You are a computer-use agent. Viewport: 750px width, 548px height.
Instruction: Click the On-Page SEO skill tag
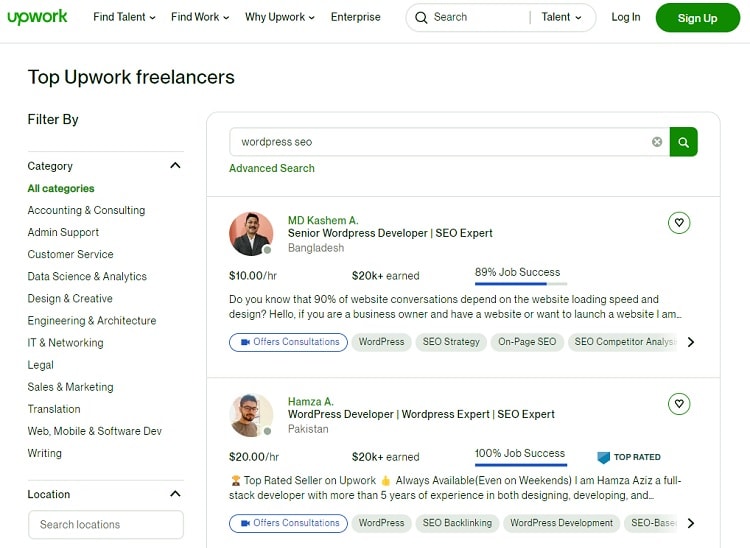pos(527,342)
